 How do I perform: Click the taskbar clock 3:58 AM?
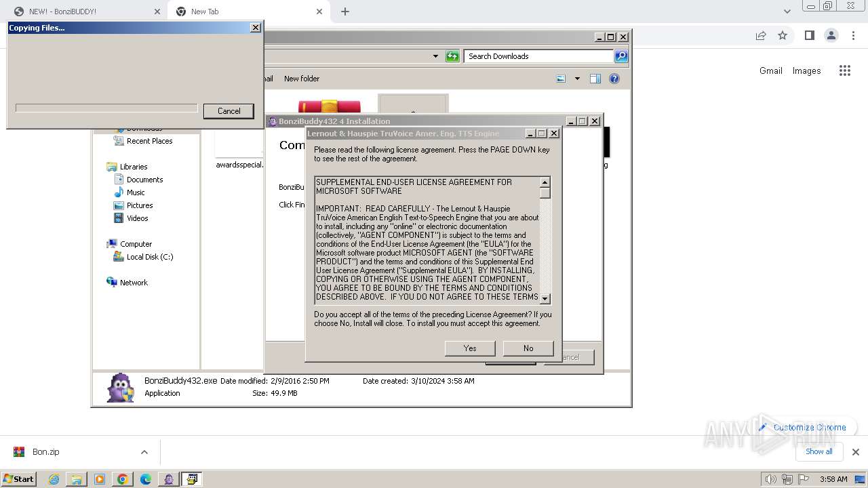click(x=833, y=479)
